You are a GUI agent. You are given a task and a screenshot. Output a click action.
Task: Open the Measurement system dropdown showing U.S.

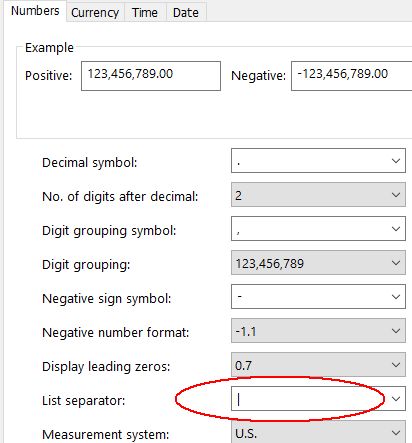point(318,433)
